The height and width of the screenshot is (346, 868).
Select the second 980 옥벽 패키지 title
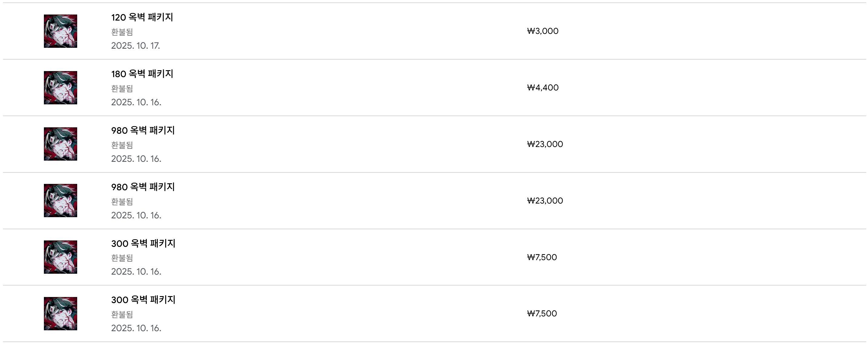click(143, 187)
